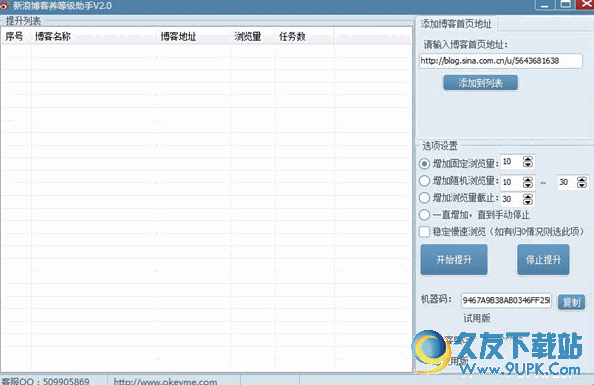This screenshot has height=385, width=594.
Task: Click the random maximum value 30 field
Action: coord(567,182)
